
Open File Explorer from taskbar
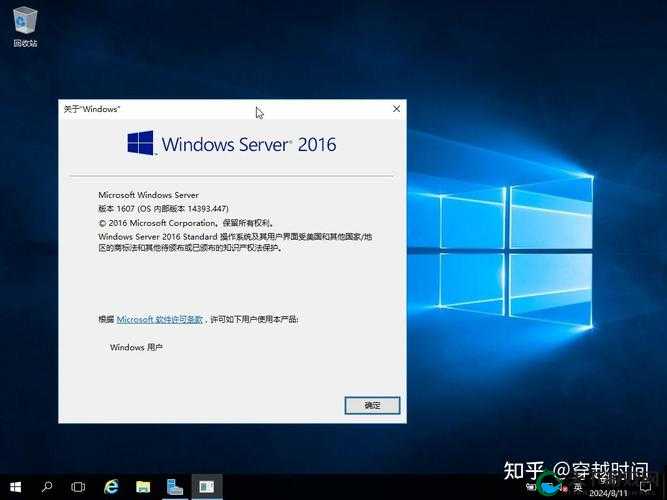[143, 487]
